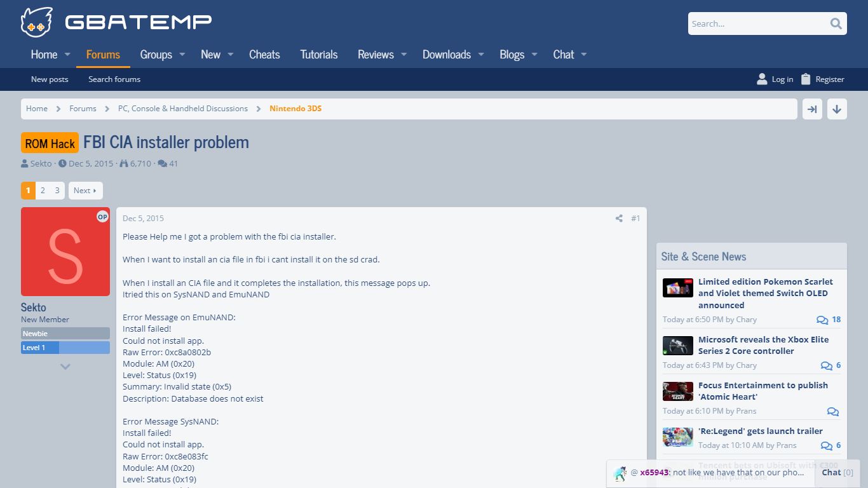
Task: Open comments icon for Atomic Heart news
Action: point(833,411)
